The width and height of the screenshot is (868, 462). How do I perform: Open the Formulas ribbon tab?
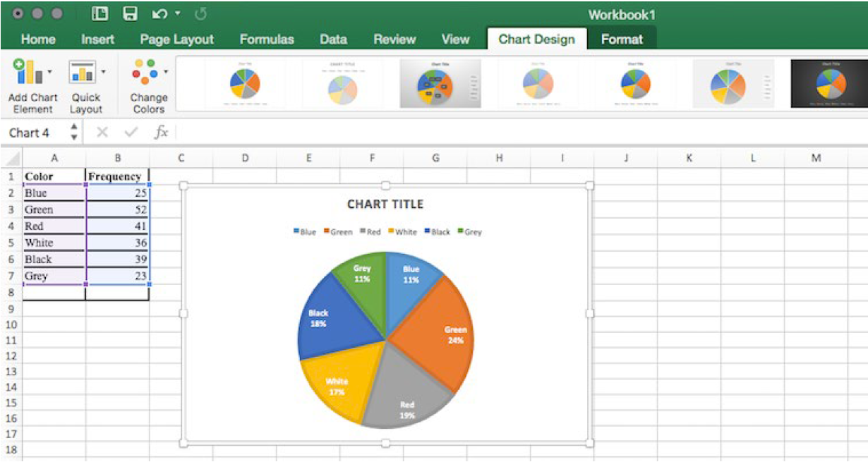[x=267, y=39]
